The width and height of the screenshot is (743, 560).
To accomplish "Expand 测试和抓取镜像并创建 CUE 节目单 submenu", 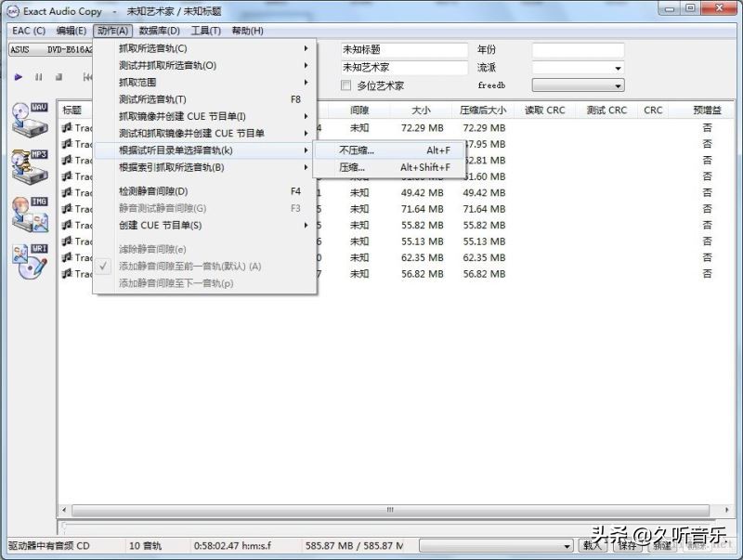I will pyautogui.click(x=204, y=134).
